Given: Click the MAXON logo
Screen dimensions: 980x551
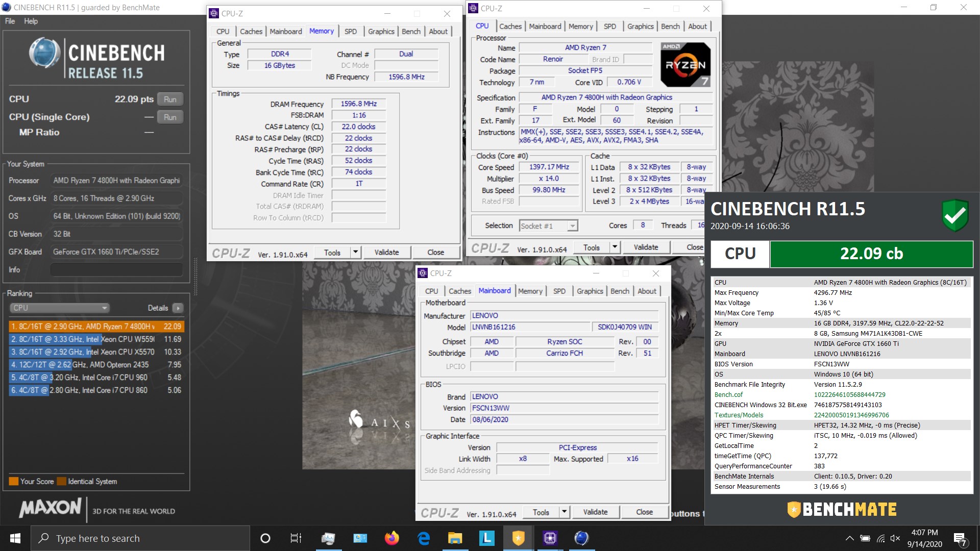Looking at the screenshot, I should (x=50, y=508).
